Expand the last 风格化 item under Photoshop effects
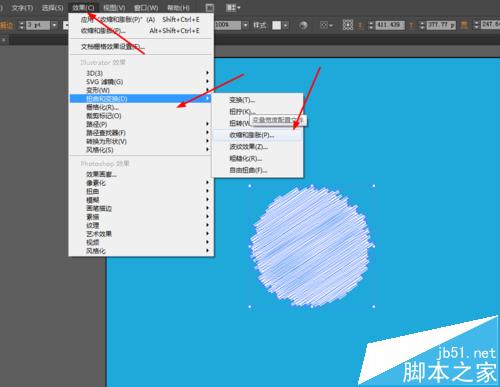The width and height of the screenshot is (500, 387). [x=141, y=251]
